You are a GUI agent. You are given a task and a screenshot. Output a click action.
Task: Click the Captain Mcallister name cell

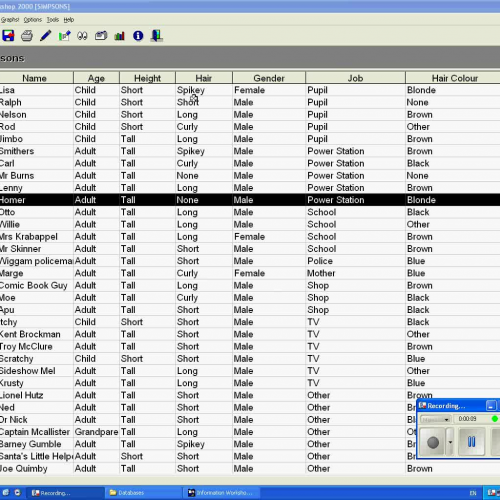(x=36, y=432)
